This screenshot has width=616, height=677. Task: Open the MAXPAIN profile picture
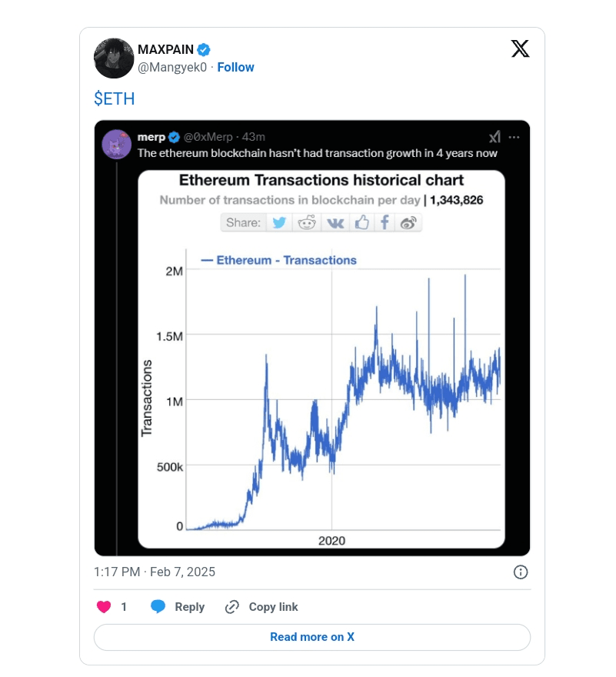point(114,58)
